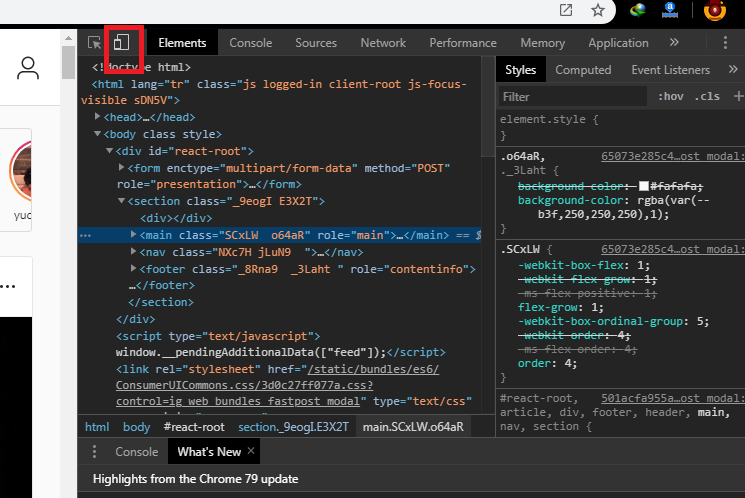Select html in the breadcrumb bar

(x=97, y=427)
